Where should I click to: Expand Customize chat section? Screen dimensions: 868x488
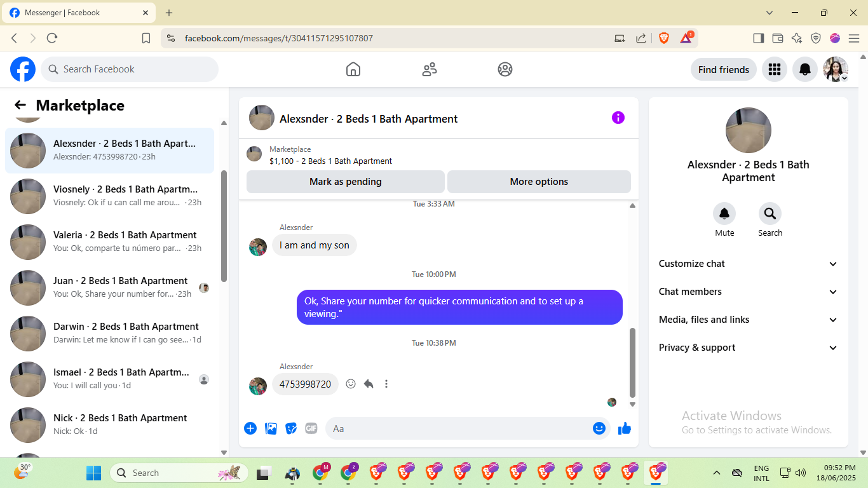tap(749, 264)
